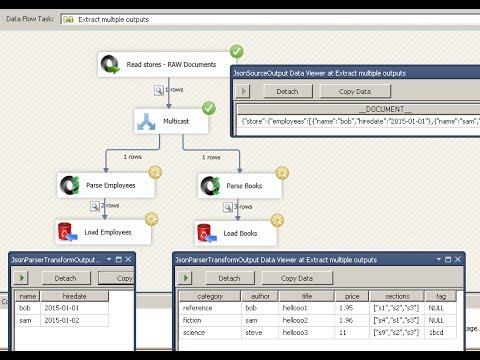Viewport: 480px width, 360px height.
Task: Click yellow progress indicator on Parse Books
Action: [x=282, y=173]
